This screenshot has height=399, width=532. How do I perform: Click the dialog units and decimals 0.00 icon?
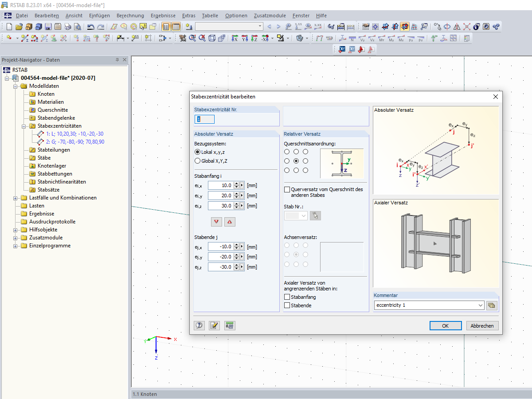[230, 325]
